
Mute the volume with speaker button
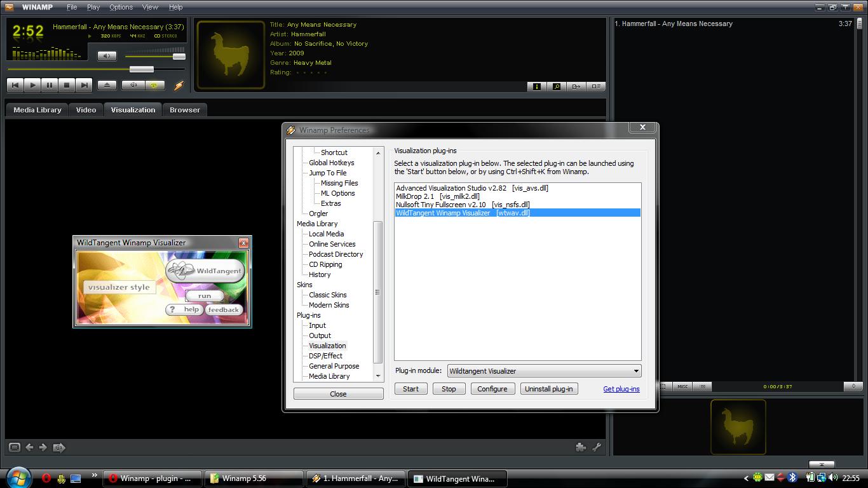tap(107, 56)
